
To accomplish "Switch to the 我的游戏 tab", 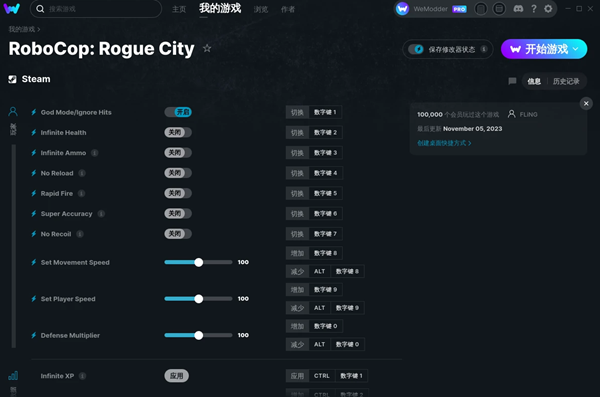I will (220, 8).
